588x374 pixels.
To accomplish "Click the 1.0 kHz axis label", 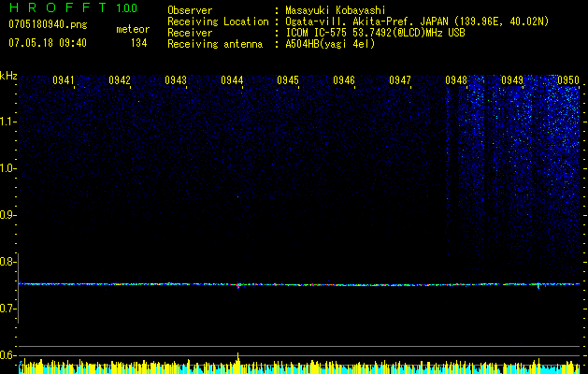I will 7,168.
